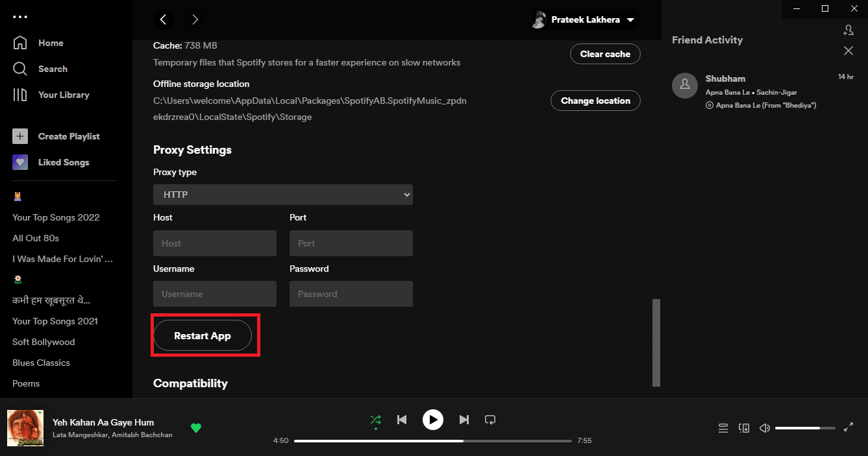Click the settings page scrollbar
The width and height of the screenshot is (868, 456).
tap(656, 342)
